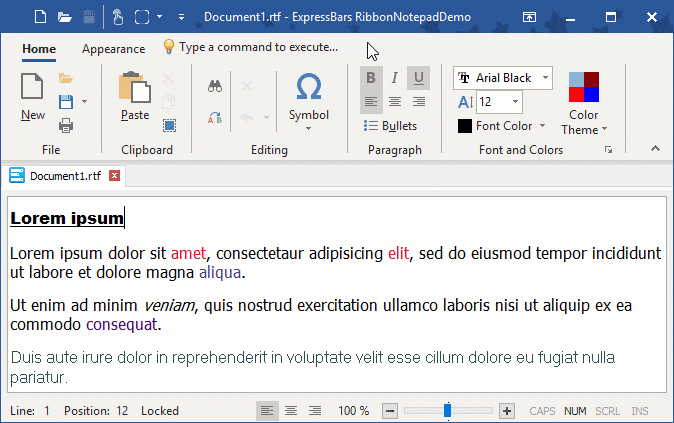The width and height of the screenshot is (674, 423).
Task: Toggle touch mode hand icon in title bar
Action: point(118,17)
